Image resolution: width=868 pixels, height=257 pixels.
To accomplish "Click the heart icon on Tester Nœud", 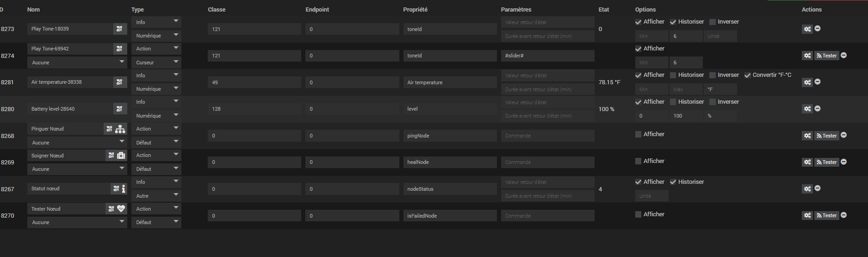I will coord(121,209).
